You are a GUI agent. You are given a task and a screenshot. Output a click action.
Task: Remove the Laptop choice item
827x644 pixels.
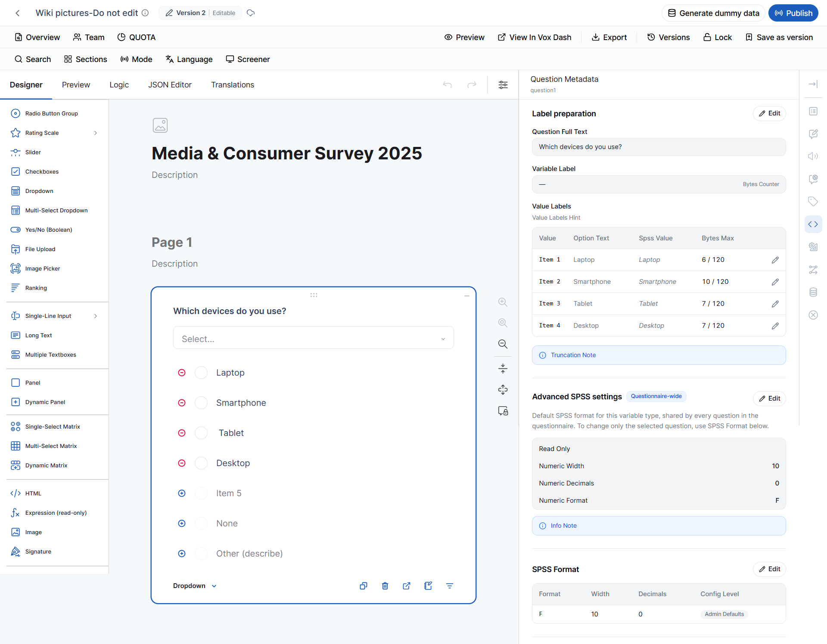coord(182,373)
